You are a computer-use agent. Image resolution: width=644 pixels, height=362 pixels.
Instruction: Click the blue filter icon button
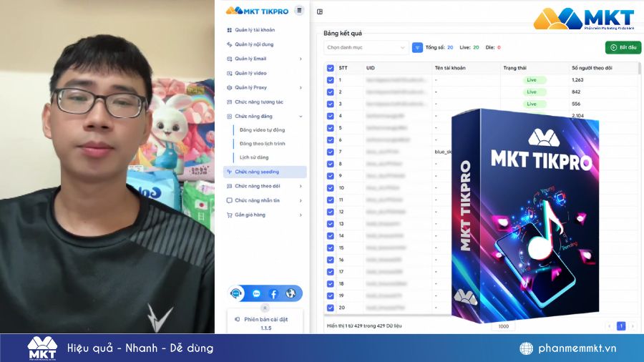[x=417, y=48]
